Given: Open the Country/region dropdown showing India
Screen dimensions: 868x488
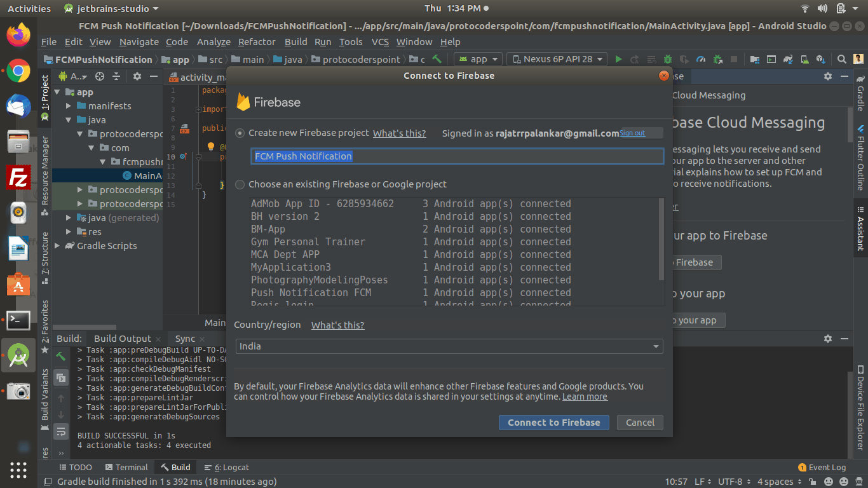Looking at the screenshot, I should click(x=449, y=346).
